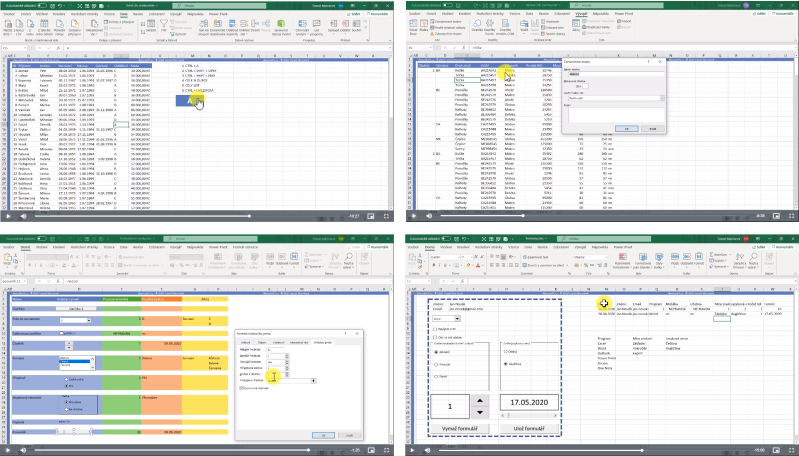Open picture-in-picture on the 17.05.2020 form video
The image size is (799, 456).
pyautogui.click(x=777, y=450)
